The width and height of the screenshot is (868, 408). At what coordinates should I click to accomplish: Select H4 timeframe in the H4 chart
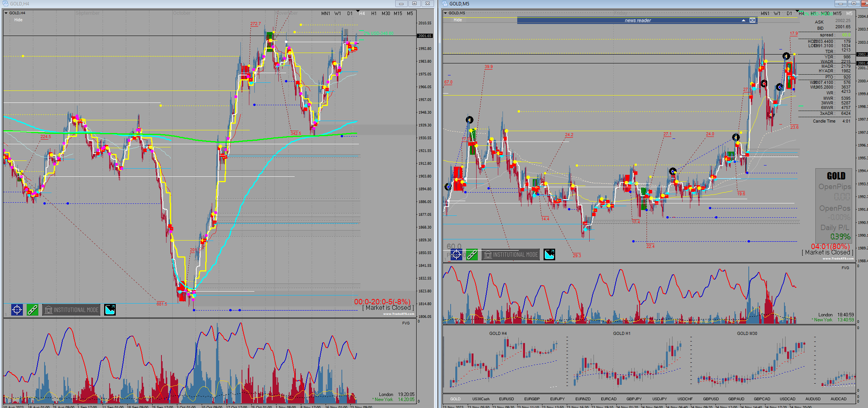[362, 14]
